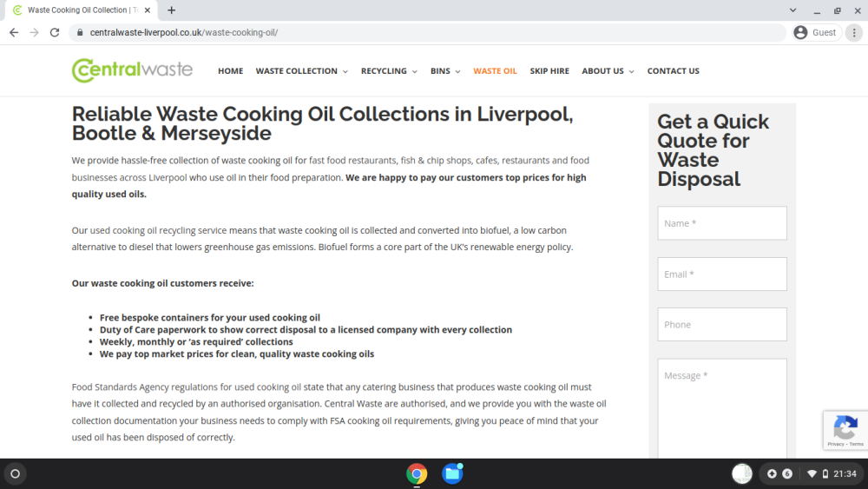Click 'Our waste cooking oil customers receive:' text
Screen dimensions: 868x489
163,283
